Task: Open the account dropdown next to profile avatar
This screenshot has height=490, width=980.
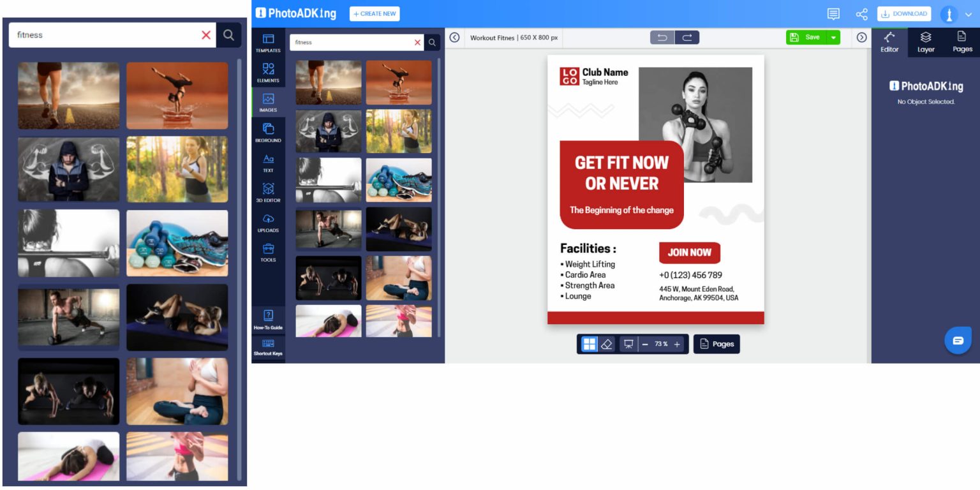Action: click(968, 13)
